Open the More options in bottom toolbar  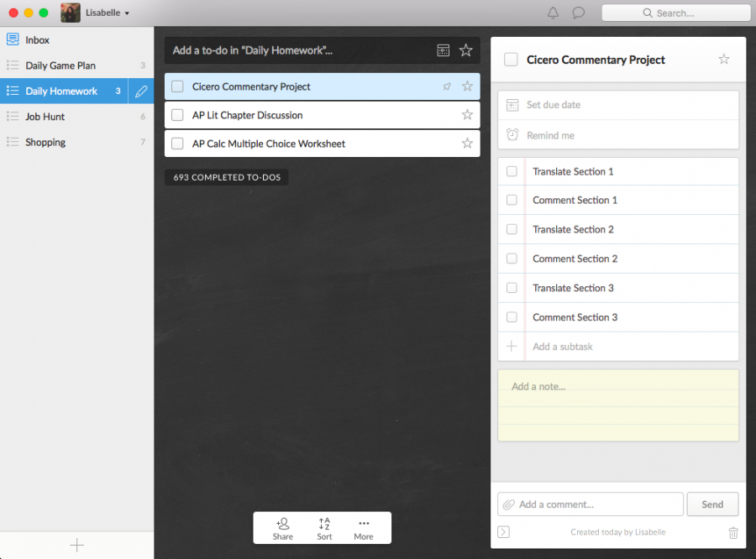coord(364,529)
